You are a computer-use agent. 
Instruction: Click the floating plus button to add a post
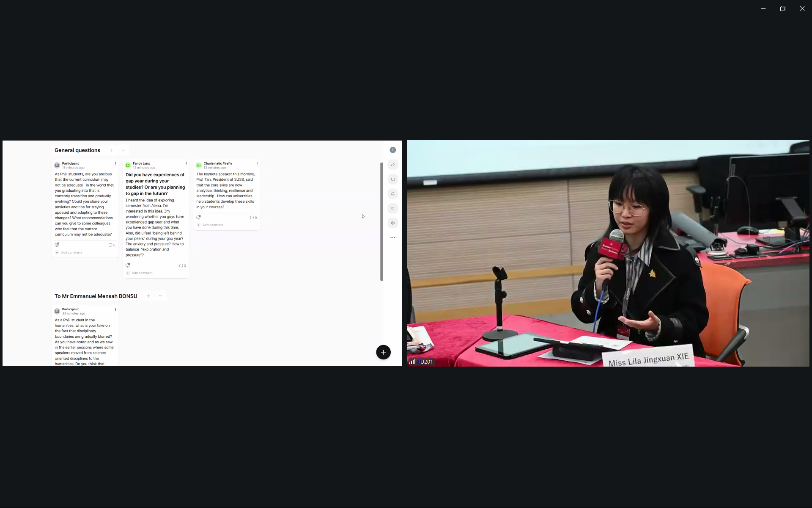tap(383, 352)
